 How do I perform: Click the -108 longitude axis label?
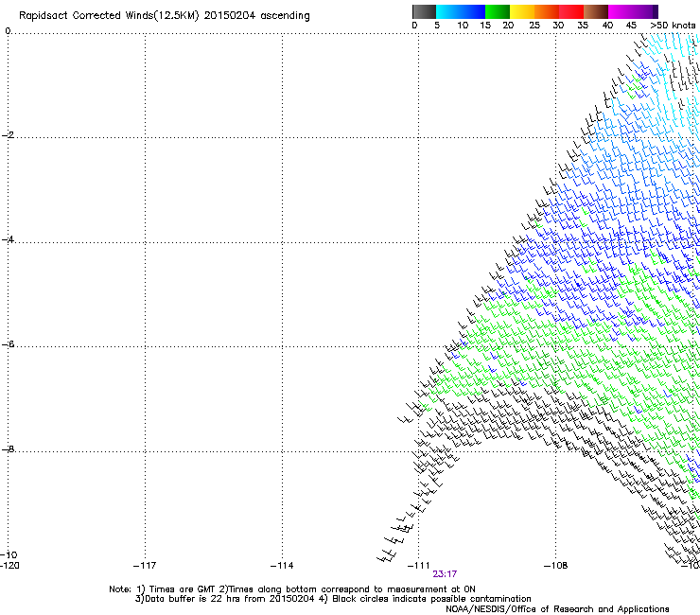click(x=556, y=566)
